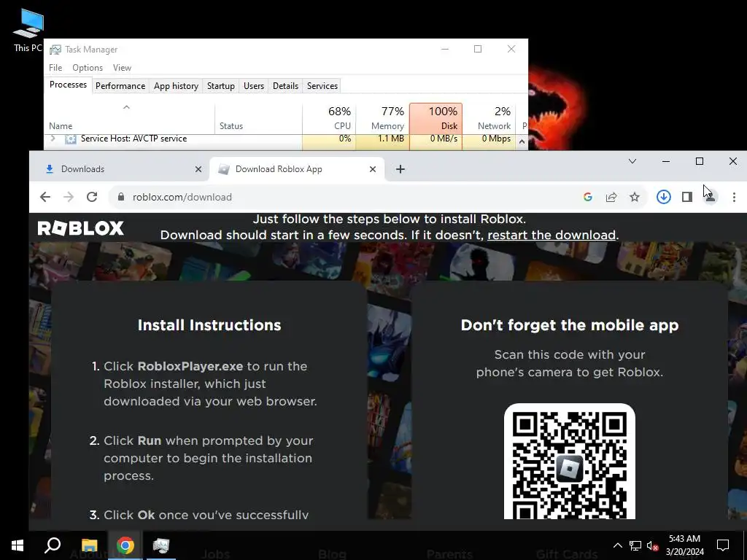Select Download Roblox App browser tab
This screenshot has height=560, width=747.
tap(296, 169)
